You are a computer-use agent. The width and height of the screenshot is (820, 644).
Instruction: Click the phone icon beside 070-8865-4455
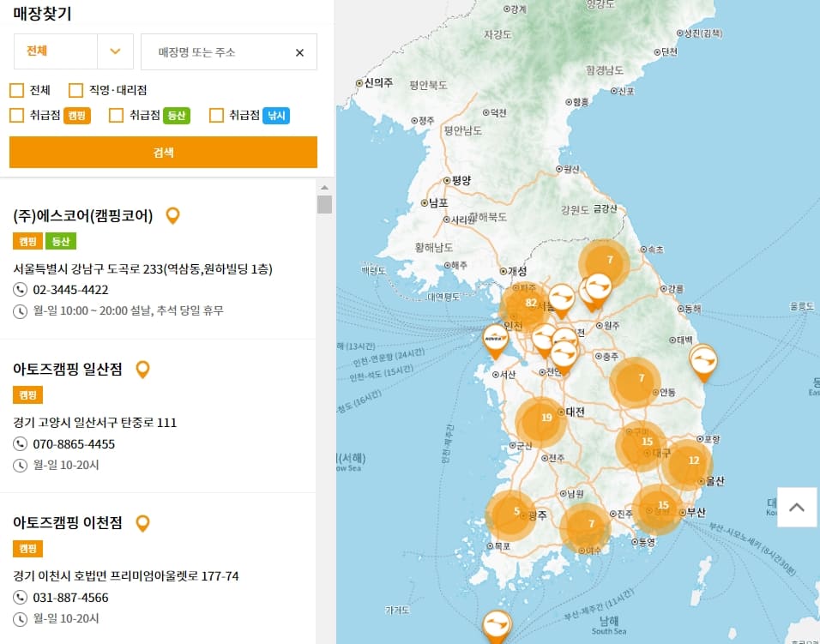click(x=20, y=444)
